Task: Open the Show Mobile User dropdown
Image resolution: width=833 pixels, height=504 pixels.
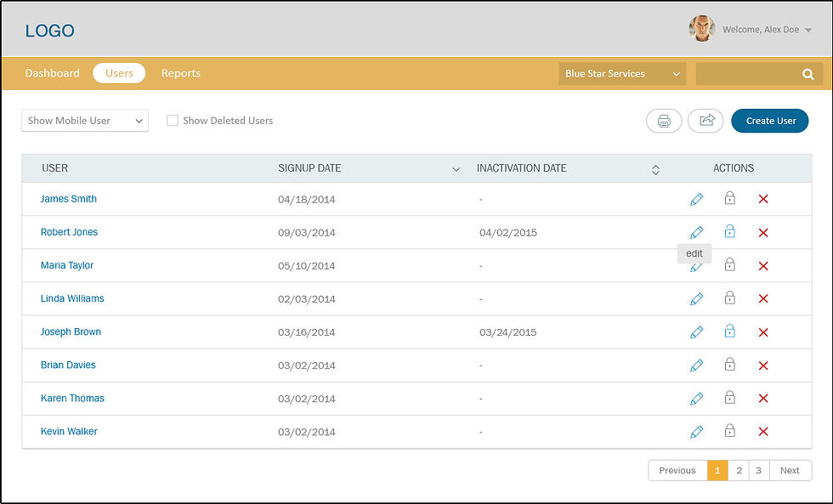Action: 85,121
